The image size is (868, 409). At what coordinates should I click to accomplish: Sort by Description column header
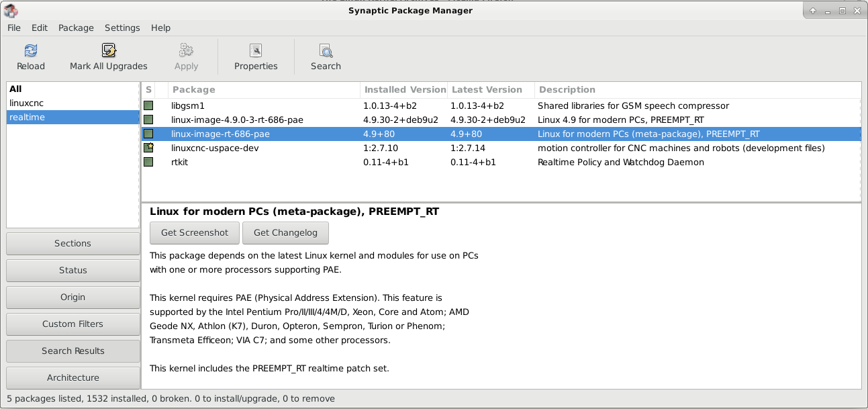pos(697,89)
